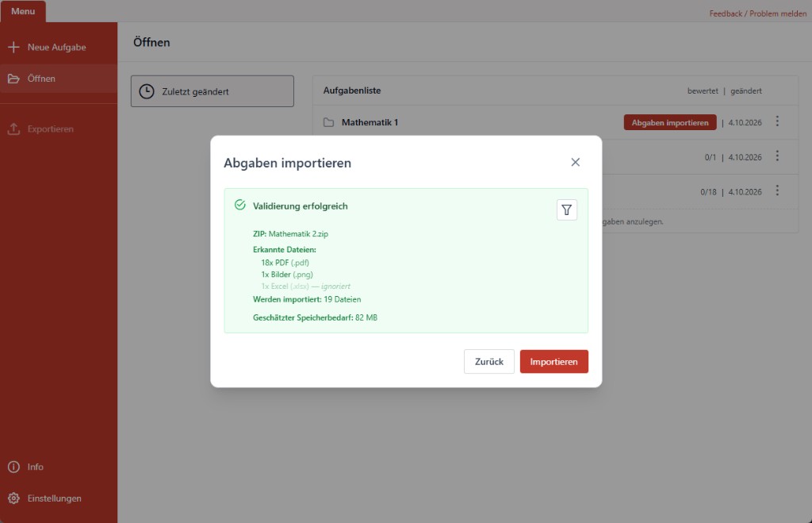Confirm with the red Importieren button
The image size is (812, 523).
tap(553, 361)
